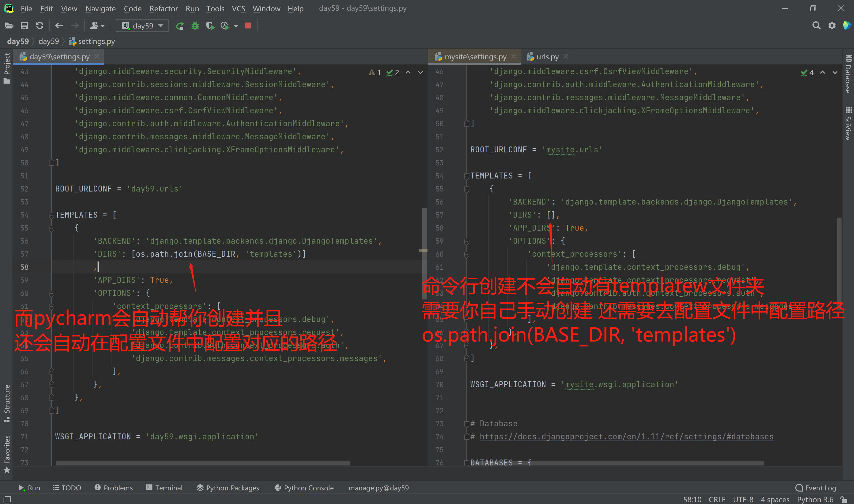Viewport: 854px width, 504px height.
Task: Click the Synchronize reload icon
Action: pyautogui.click(x=40, y=25)
